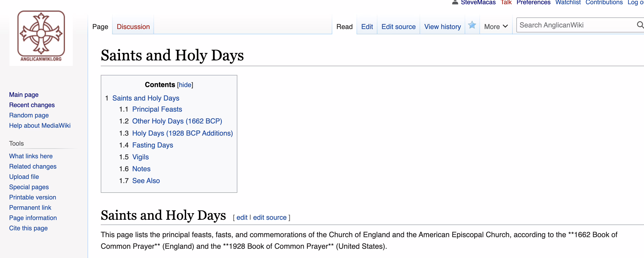Jump to Principal Feasts section
This screenshot has height=258, width=644.
(157, 109)
